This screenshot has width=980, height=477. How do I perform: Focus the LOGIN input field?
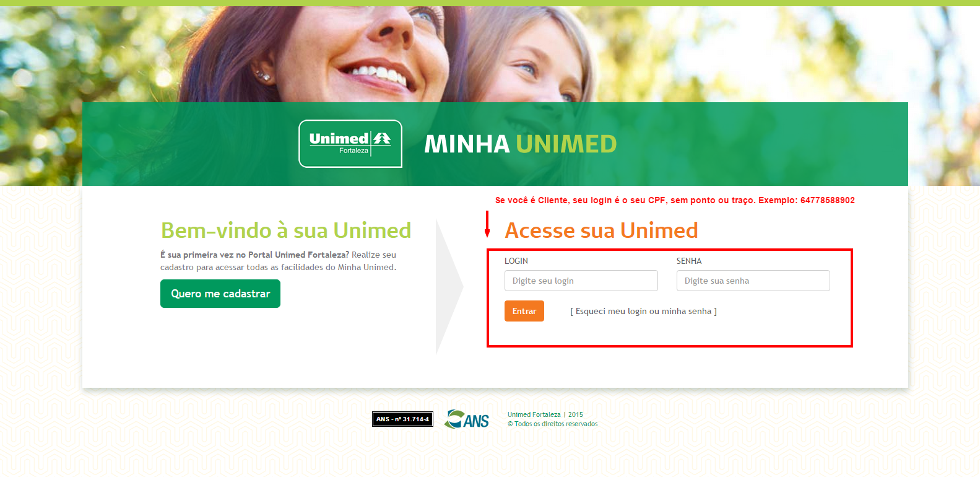(581, 281)
